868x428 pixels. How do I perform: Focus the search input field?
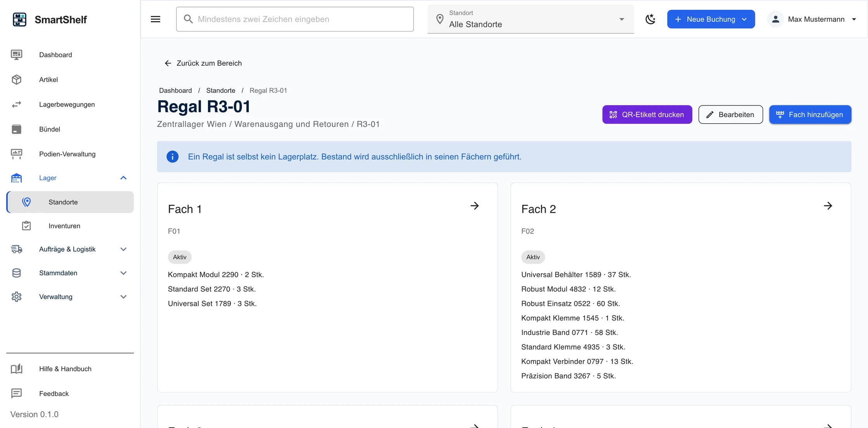[x=295, y=19]
